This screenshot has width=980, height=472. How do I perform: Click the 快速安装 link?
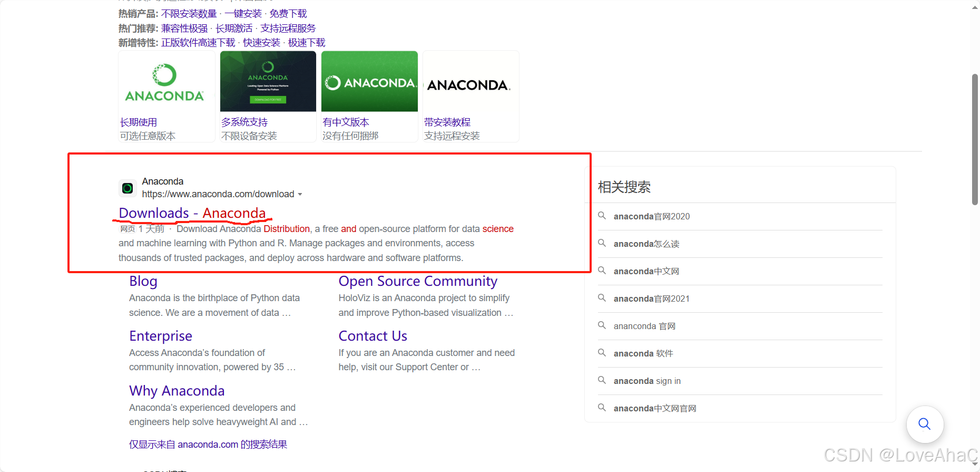pos(262,43)
